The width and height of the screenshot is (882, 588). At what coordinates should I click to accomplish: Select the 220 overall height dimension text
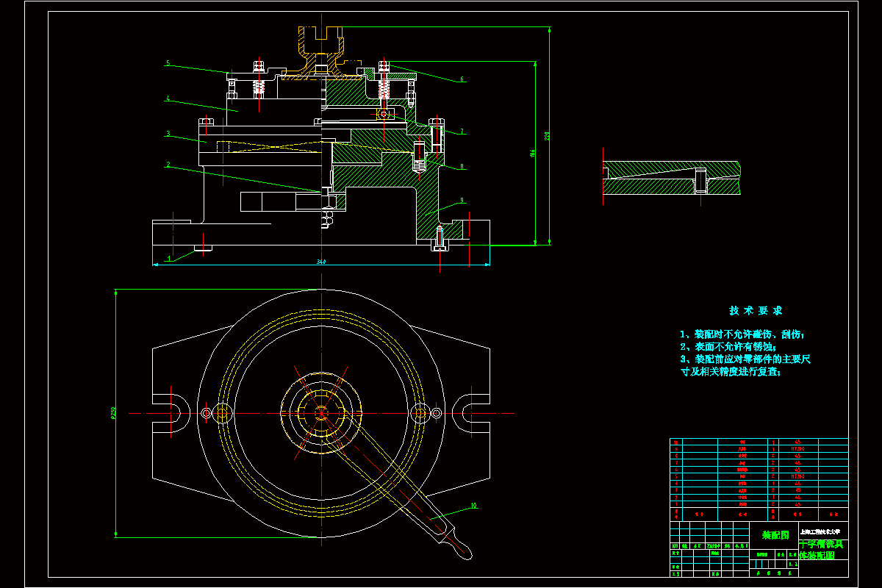click(x=547, y=136)
